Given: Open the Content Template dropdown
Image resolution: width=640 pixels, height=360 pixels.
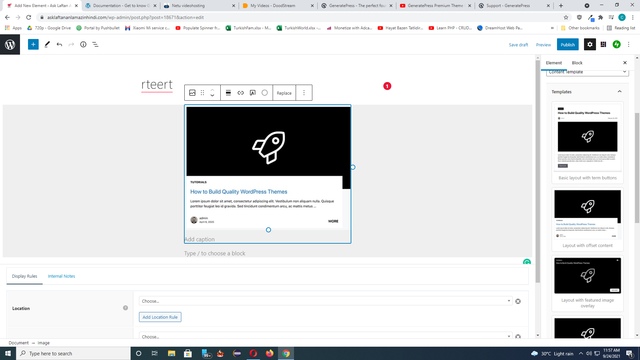Looking at the screenshot, I should (x=587, y=72).
